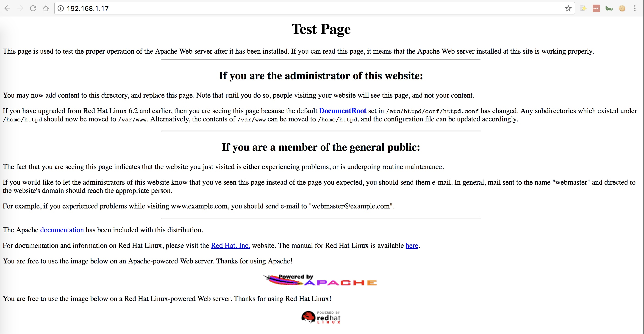The width and height of the screenshot is (644, 334).
Task: Open the yellow star note extension icon
Action: 583,8
